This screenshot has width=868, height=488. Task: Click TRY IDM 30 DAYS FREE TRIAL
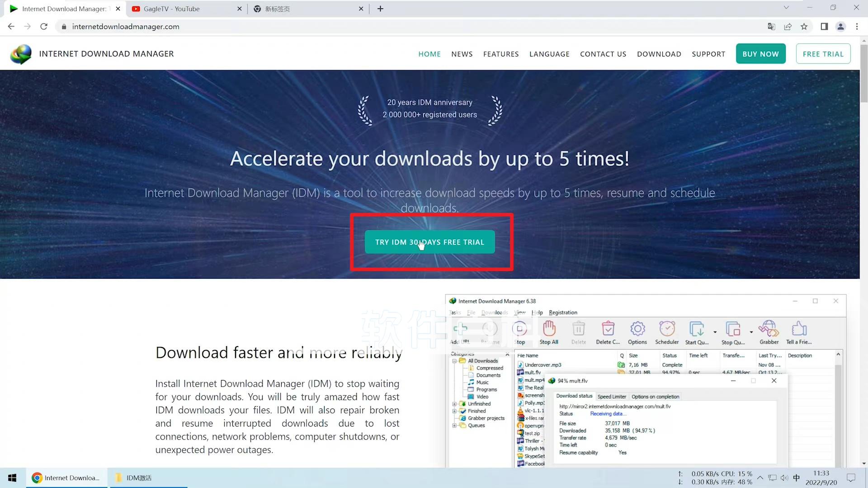(429, 242)
